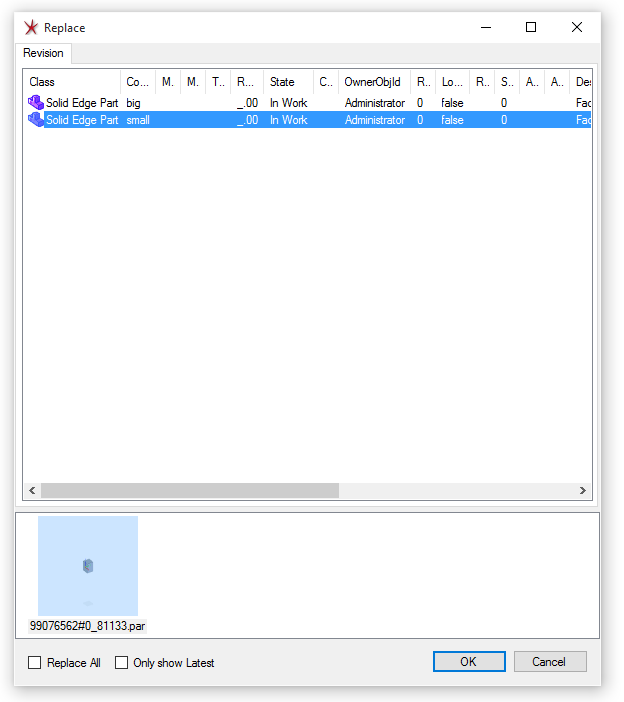Select the row named small

tap(308, 120)
